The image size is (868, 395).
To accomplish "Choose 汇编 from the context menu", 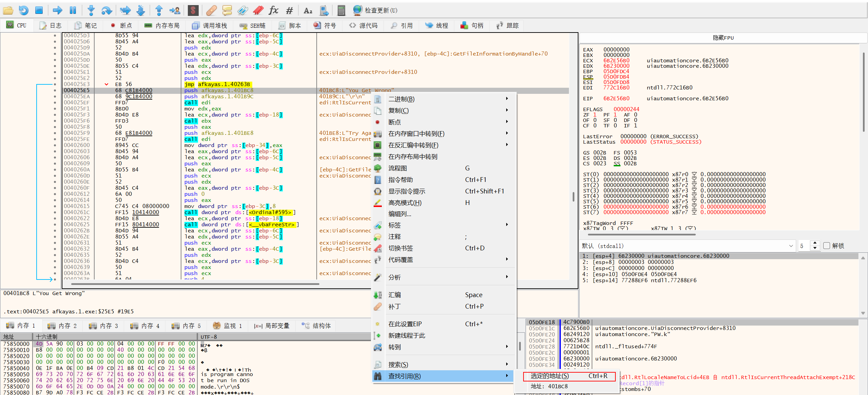I will [x=444, y=295].
